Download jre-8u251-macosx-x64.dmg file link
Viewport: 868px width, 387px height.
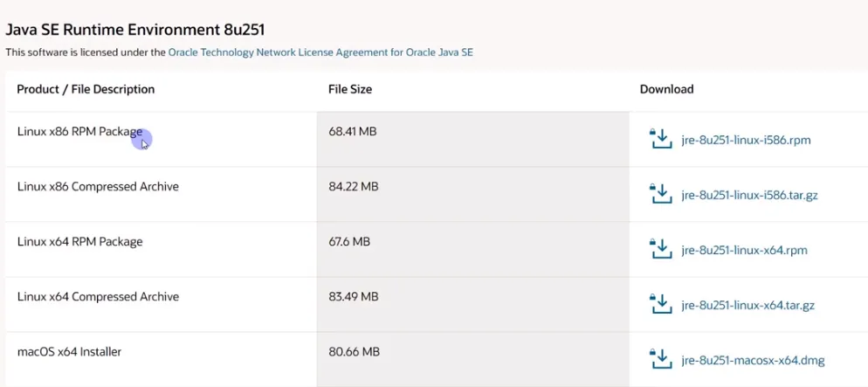click(753, 360)
